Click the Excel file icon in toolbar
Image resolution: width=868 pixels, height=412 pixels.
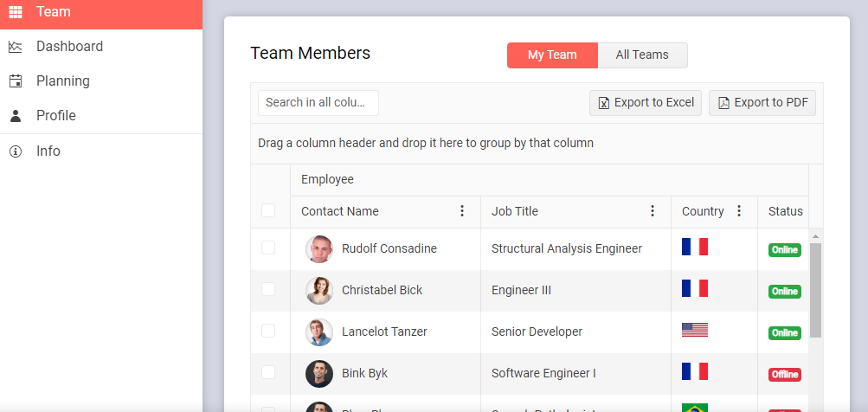[x=604, y=103]
